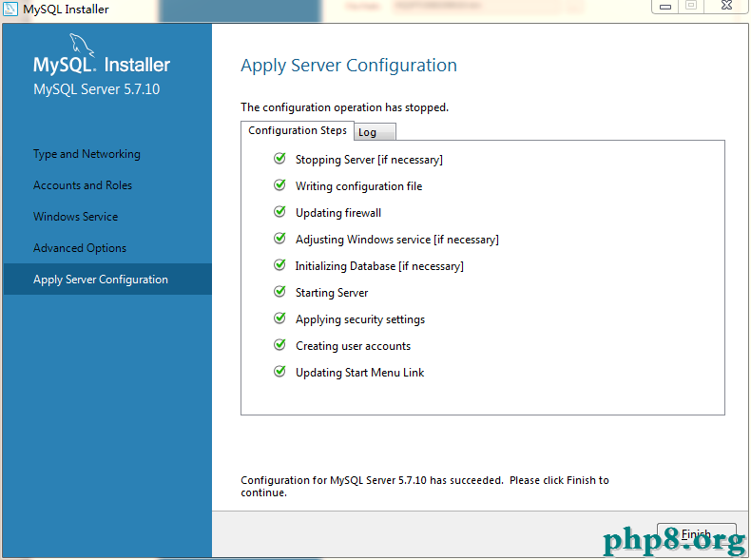This screenshot has height=560, width=751.
Task: Close the MySQL Installer window
Action: click(x=726, y=6)
